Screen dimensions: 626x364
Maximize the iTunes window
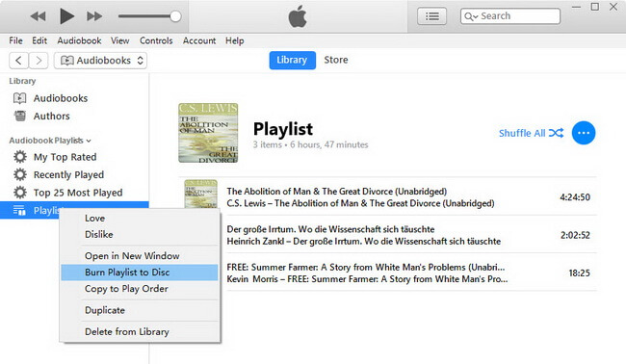tap(595, 7)
